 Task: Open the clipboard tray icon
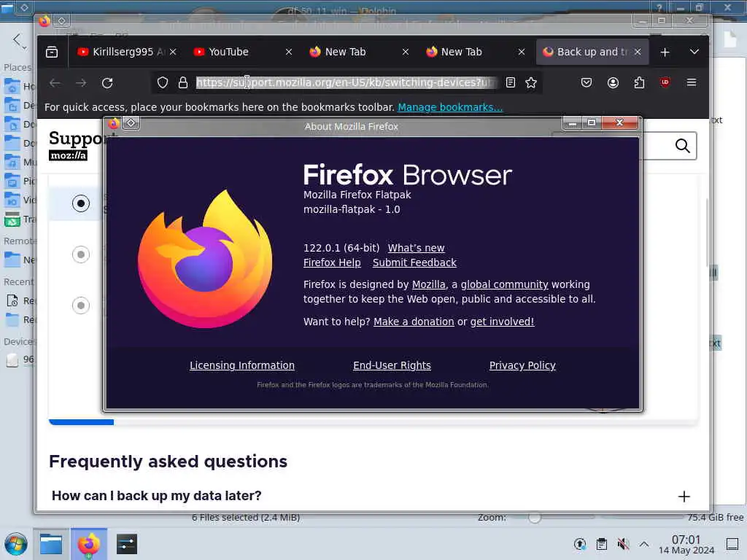pos(602,544)
